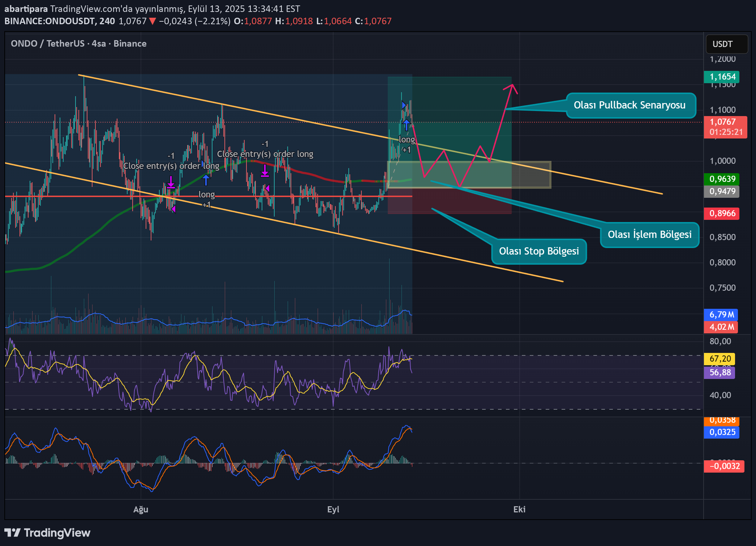Click the current price label showing countdown 01:25:21

[725, 127]
